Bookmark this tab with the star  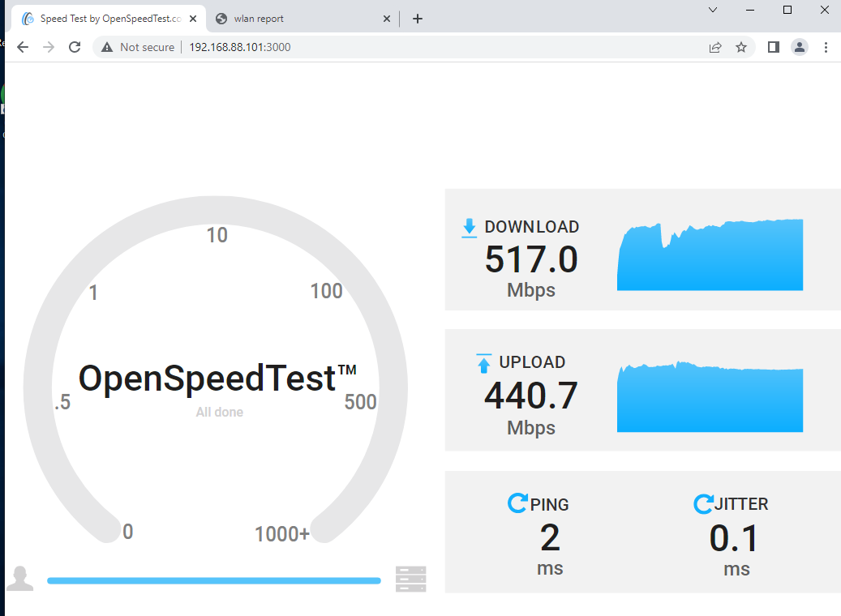(741, 47)
